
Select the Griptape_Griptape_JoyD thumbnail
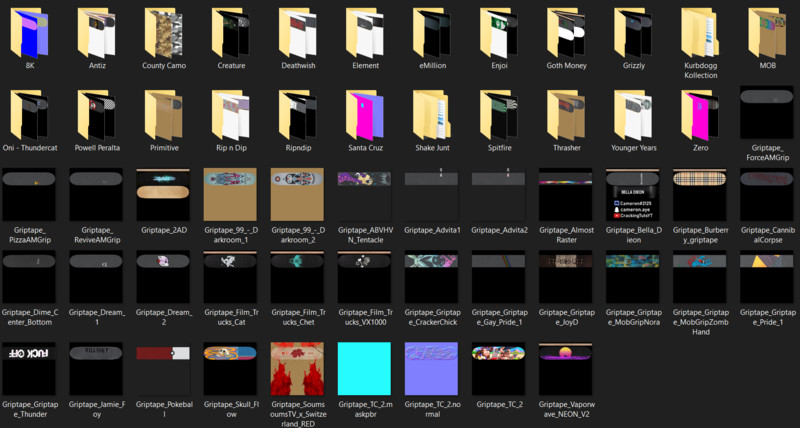566,277
